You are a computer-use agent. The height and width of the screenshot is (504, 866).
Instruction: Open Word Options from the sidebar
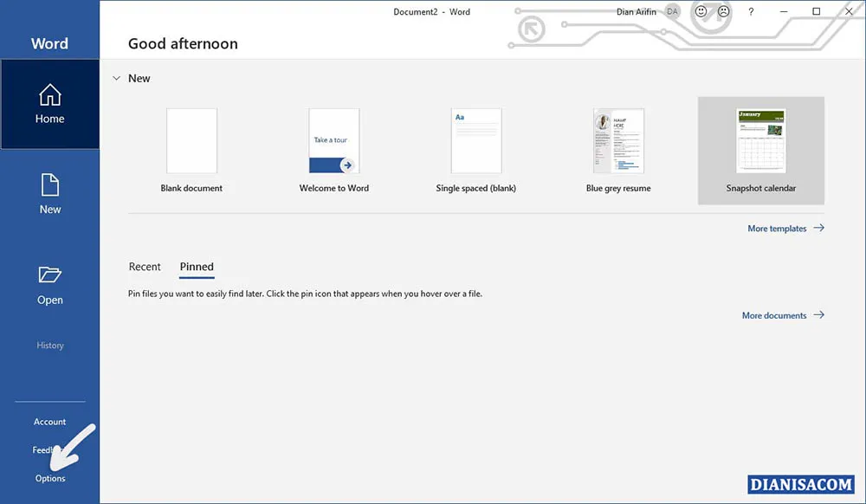click(x=49, y=477)
